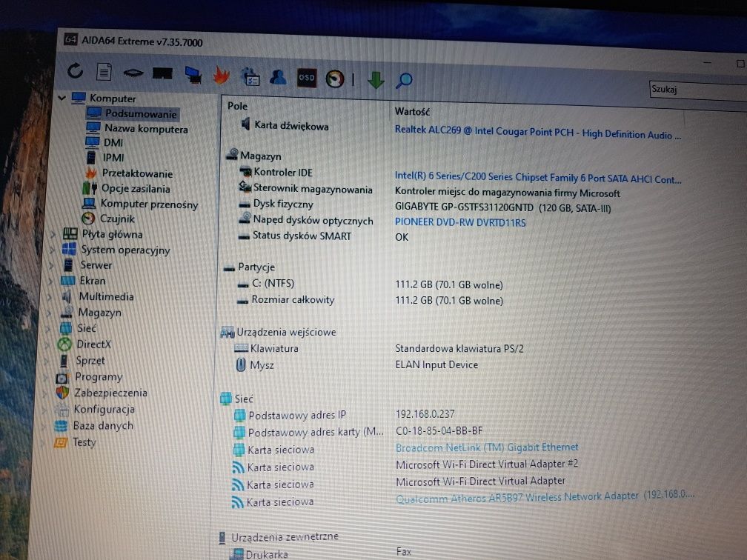This screenshot has height=560, width=747.
Task: Select the Płyta główna tree label
Action: coord(113,234)
